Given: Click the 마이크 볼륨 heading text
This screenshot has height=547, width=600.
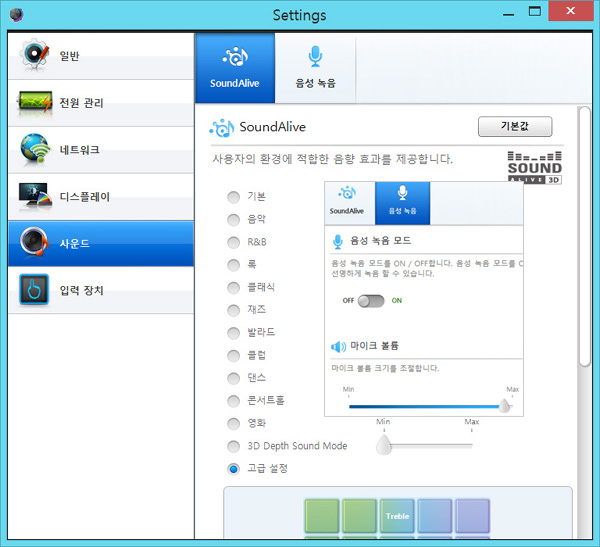Looking at the screenshot, I should (374, 346).
